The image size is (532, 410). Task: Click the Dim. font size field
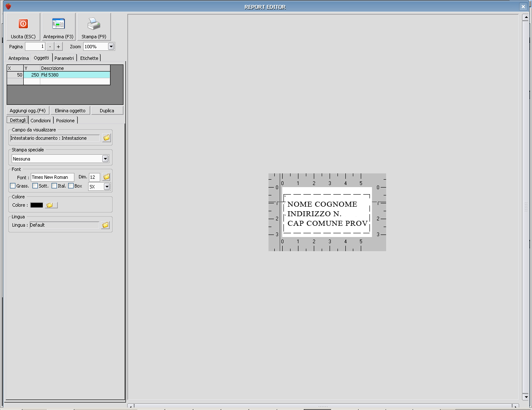[94, 177]
